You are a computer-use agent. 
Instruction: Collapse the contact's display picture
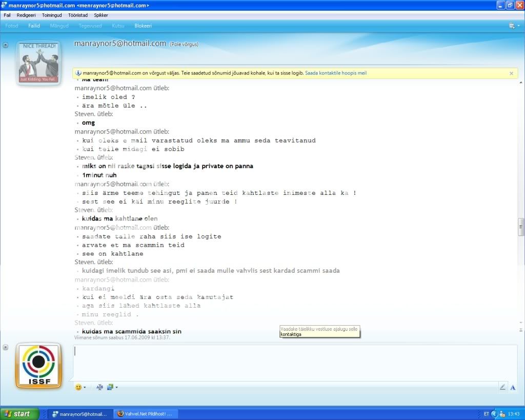coord(6,45)
